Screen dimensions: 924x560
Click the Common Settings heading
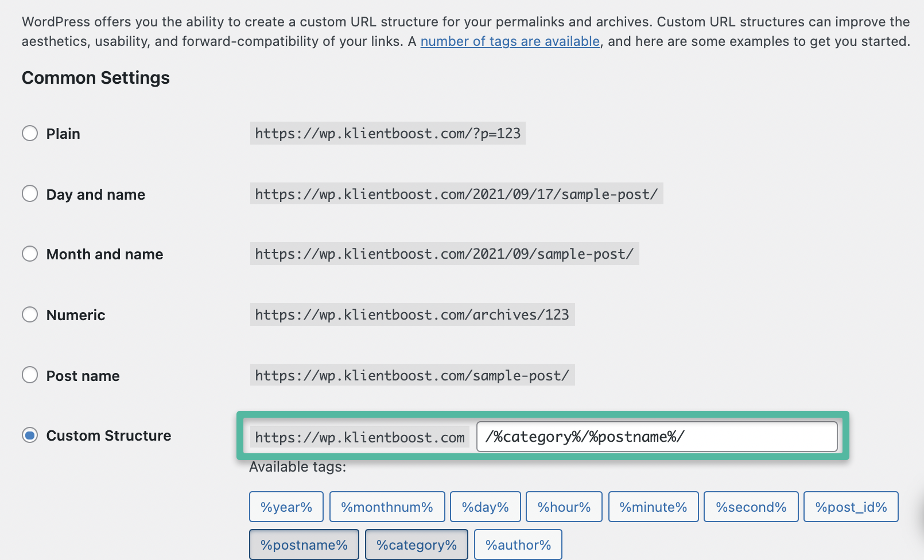pos(96,77)
